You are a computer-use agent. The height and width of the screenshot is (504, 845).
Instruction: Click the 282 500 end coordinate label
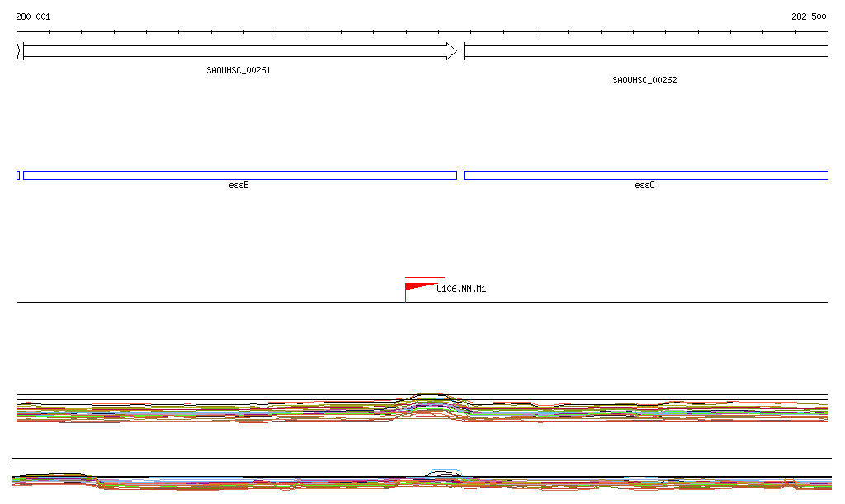(x=809, y=16)
